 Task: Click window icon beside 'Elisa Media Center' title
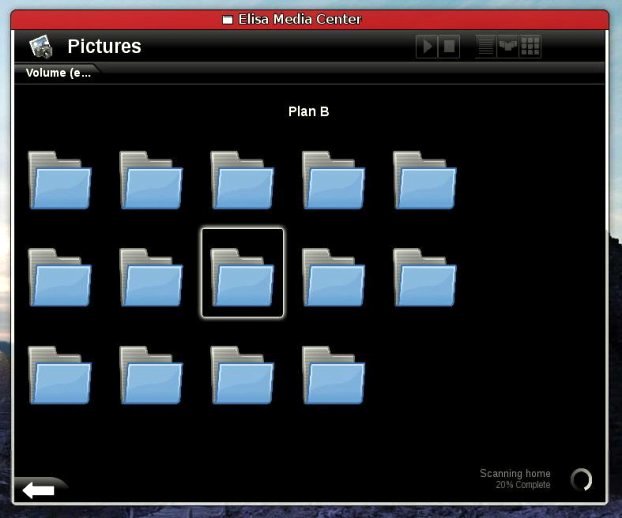tap(227, 19)
